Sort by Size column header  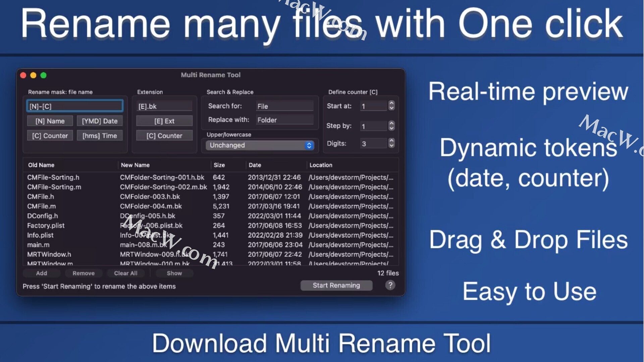pyautogui.click(x=228, y=165)
